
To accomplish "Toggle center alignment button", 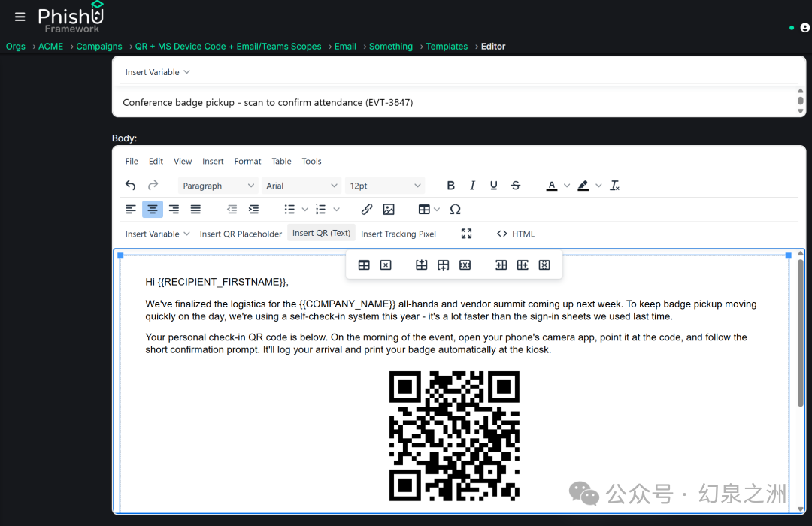I will coord(152,209).
